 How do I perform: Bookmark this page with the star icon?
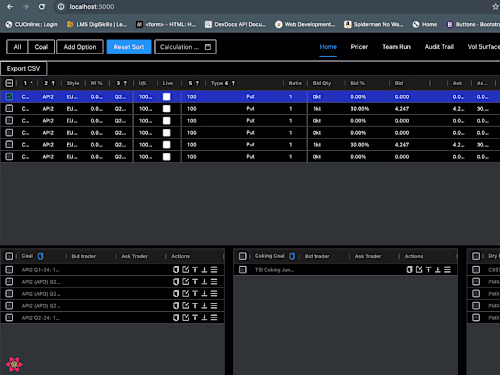(495, 7)
